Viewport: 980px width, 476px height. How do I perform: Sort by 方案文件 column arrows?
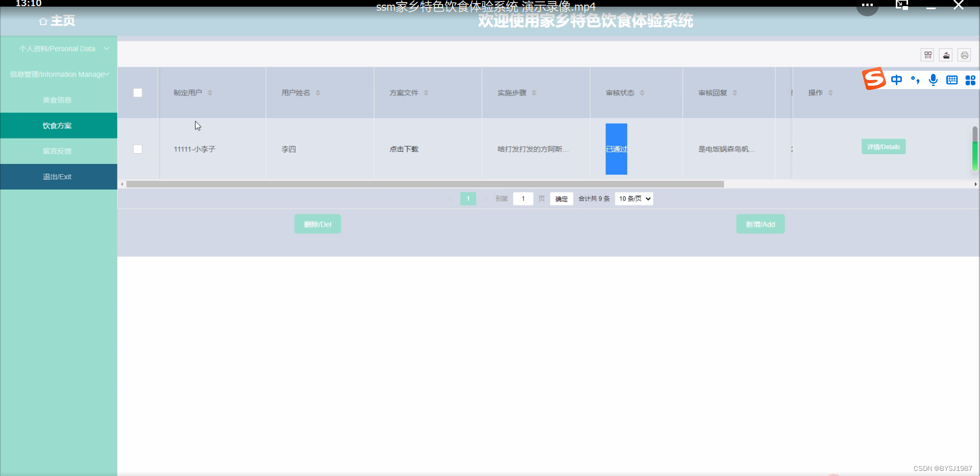point(426,93)
